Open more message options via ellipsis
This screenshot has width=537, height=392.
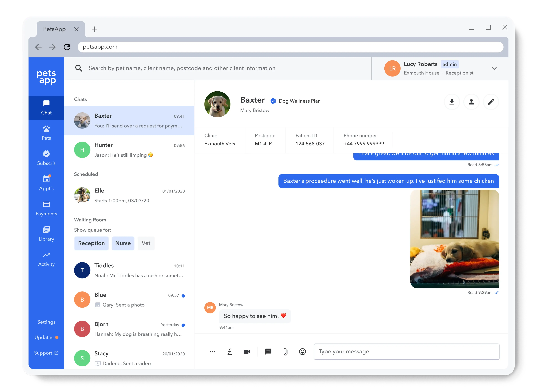coord(212,352)
